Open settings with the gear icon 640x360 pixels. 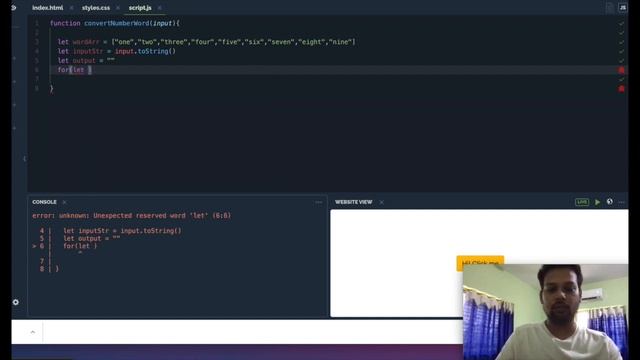pos(16,302)
